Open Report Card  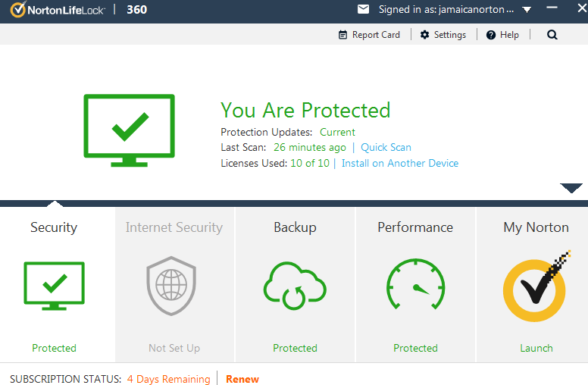click(x=376, y=35)
